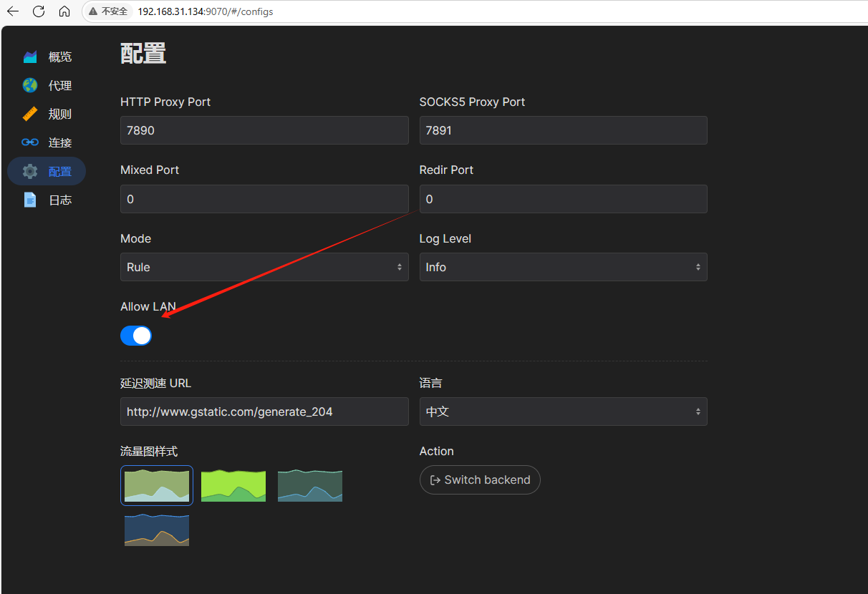Click the Overview chart icon in sidebar
Image resolution: width=868 pixels, height=594 pixels.
tap(30, 57)
